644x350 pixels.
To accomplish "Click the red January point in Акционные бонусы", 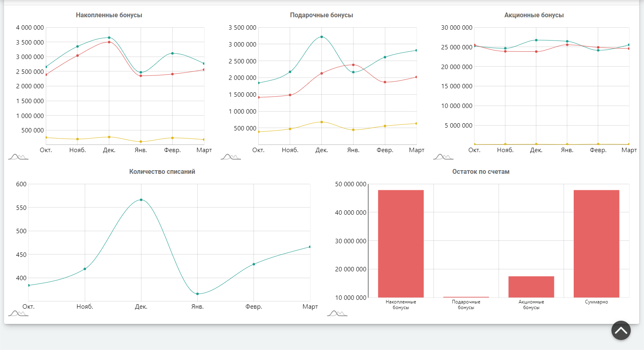I will pyautogui.click(x=567, y=45).
